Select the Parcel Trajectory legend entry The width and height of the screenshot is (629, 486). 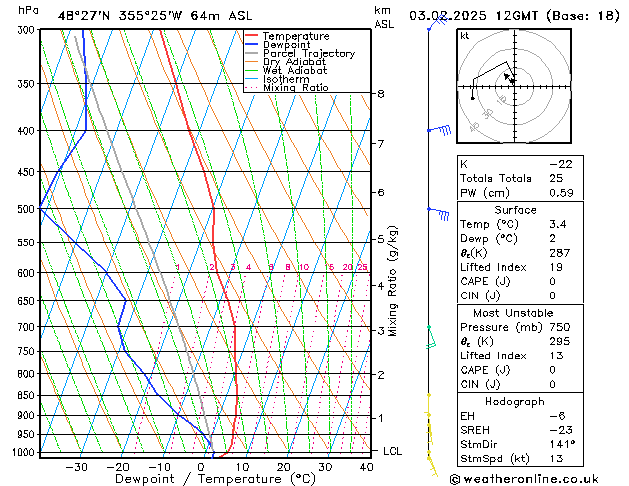point(308,54)
